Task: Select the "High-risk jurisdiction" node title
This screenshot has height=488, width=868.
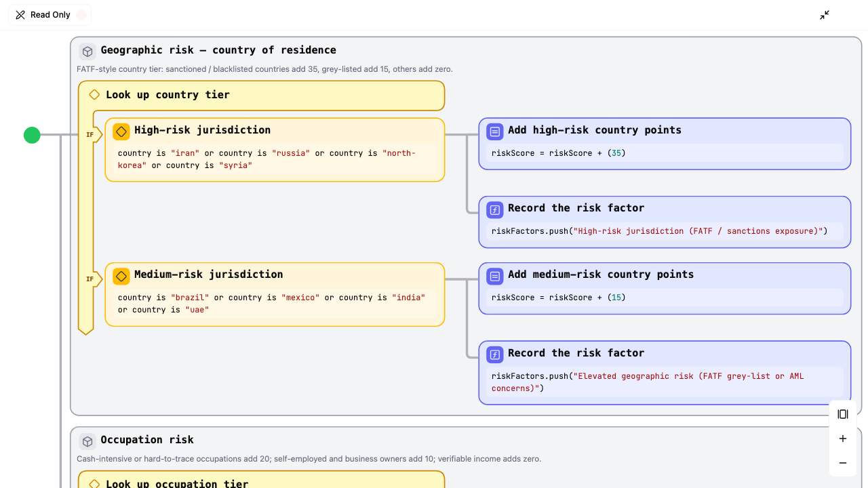Action: [202, 130]
